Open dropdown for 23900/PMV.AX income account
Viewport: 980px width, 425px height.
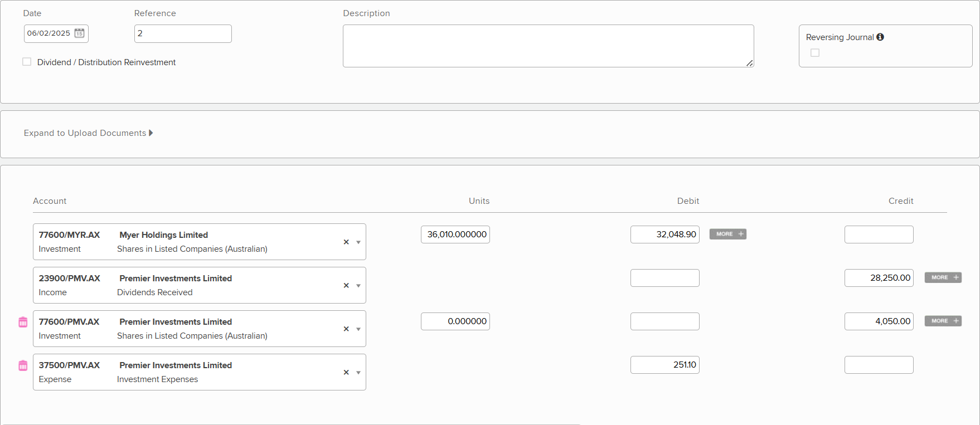pyautogui.click(x=358, y=286)
